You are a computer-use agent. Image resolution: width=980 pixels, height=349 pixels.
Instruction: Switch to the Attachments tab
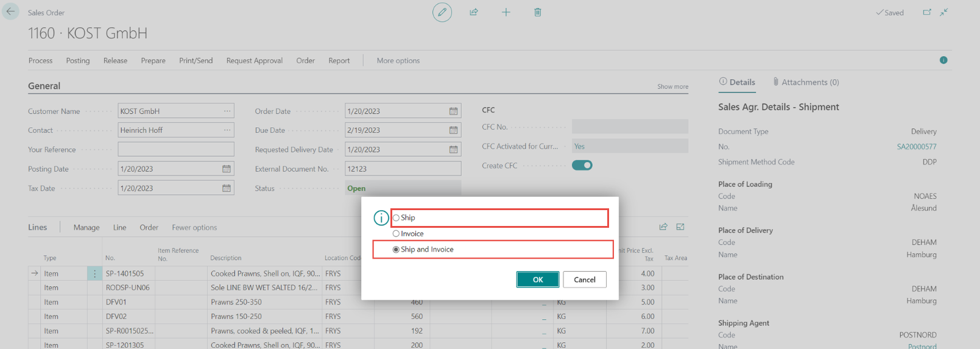(x=806, y=82)
